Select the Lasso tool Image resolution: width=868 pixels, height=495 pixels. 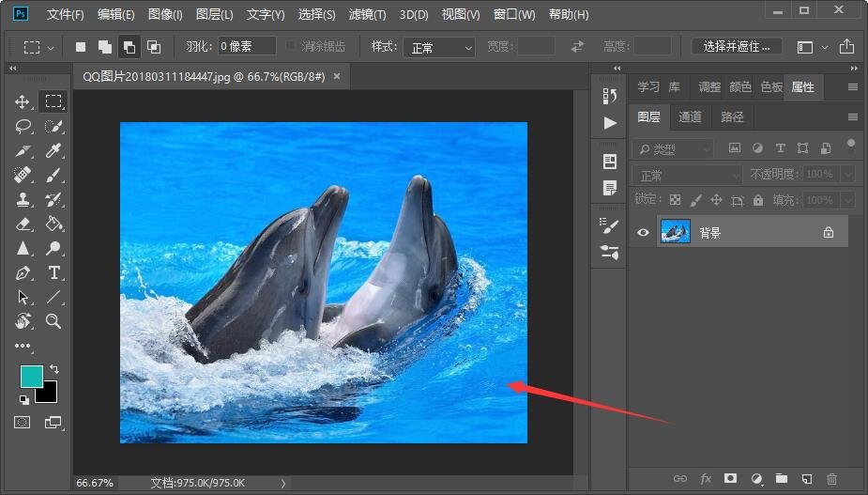(x=23, y=126)
